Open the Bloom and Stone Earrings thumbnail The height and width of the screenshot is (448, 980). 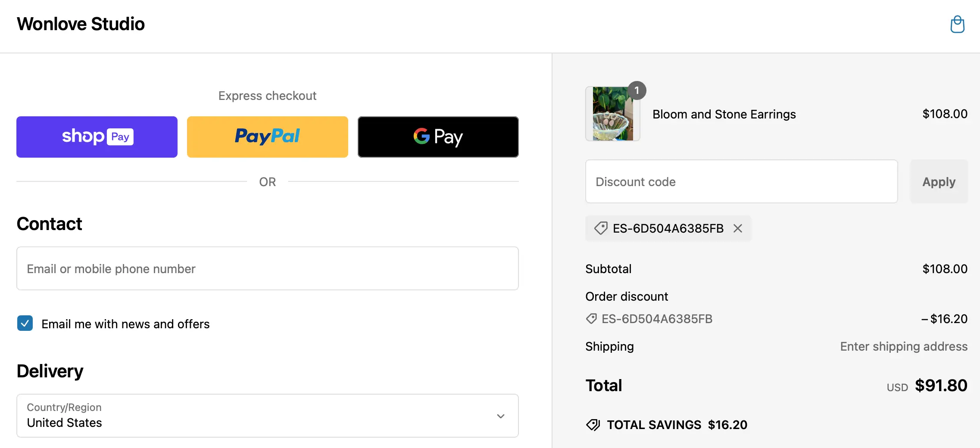click(612, 114)
